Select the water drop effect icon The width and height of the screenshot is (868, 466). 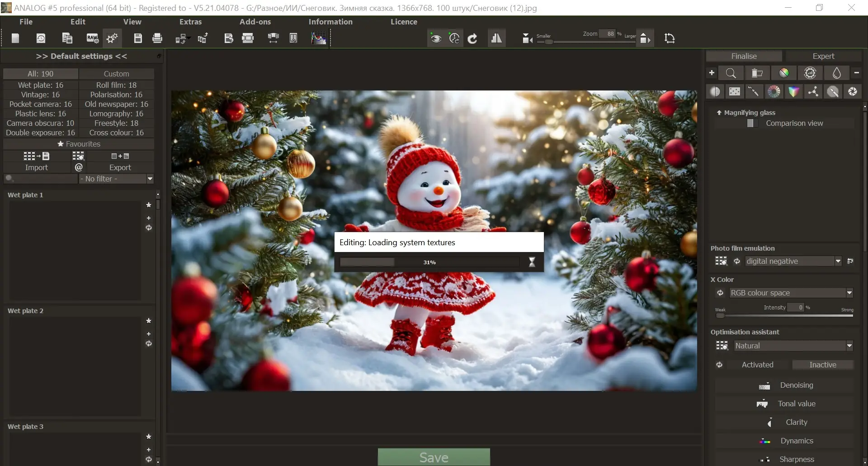(x=837, y=73)
